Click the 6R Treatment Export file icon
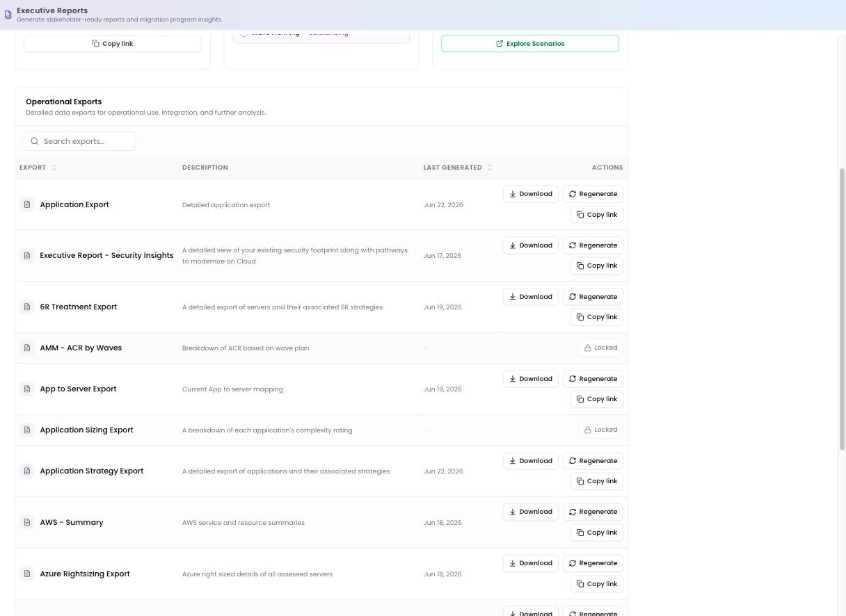This screenshot has height=616, width=846. click(x=27, y=307)
